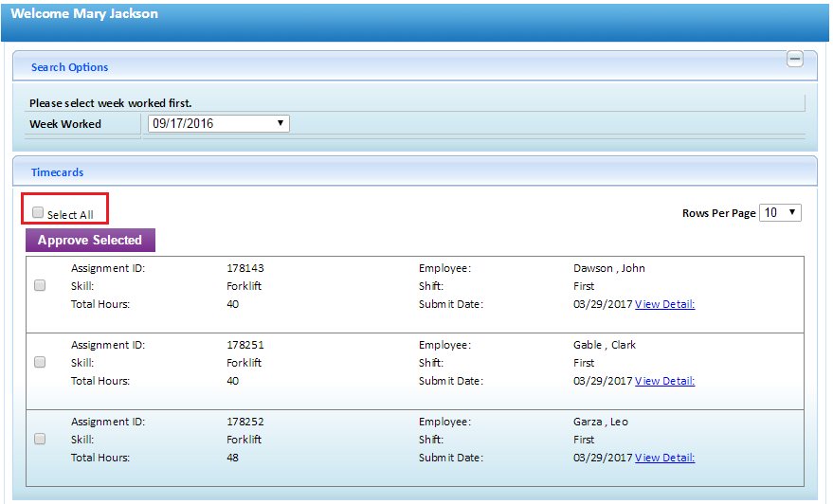Open View Detail for assignment 178252
Viewport: 833px width, 504px height.
[x=664, y=458]
